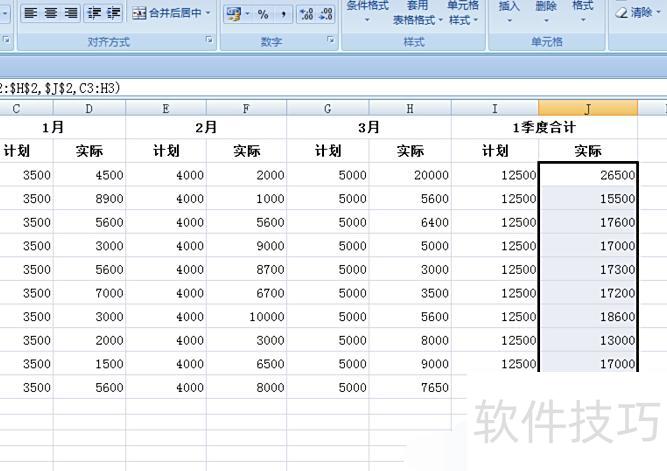Click the decrease decimal icon

coord(327,14)
